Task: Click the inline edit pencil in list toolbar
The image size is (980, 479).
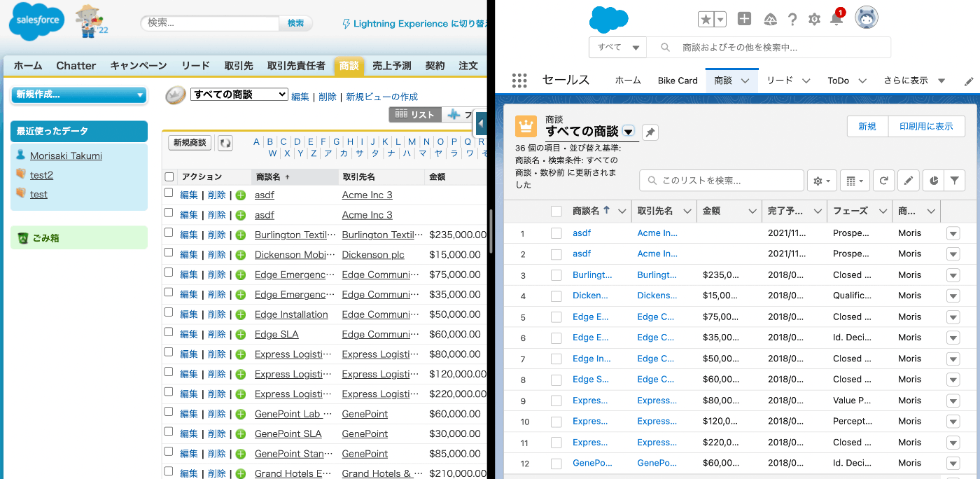Action: click(x=908, y=181)
